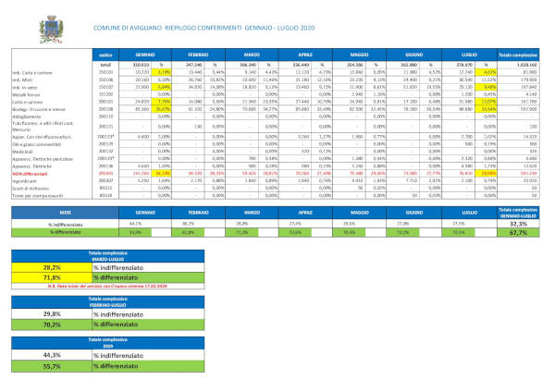Select the LUGLIO column header in top table
This screenshot has height=392, width=555.
click(465, 56)
